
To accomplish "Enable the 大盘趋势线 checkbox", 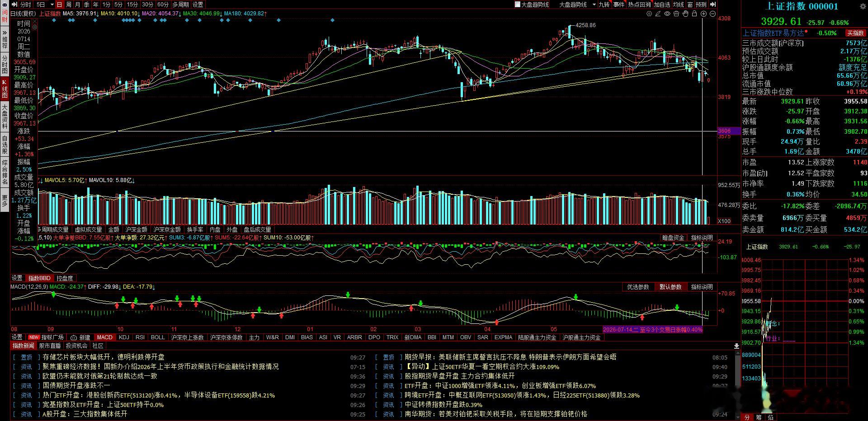I will [x=518, y=5].
